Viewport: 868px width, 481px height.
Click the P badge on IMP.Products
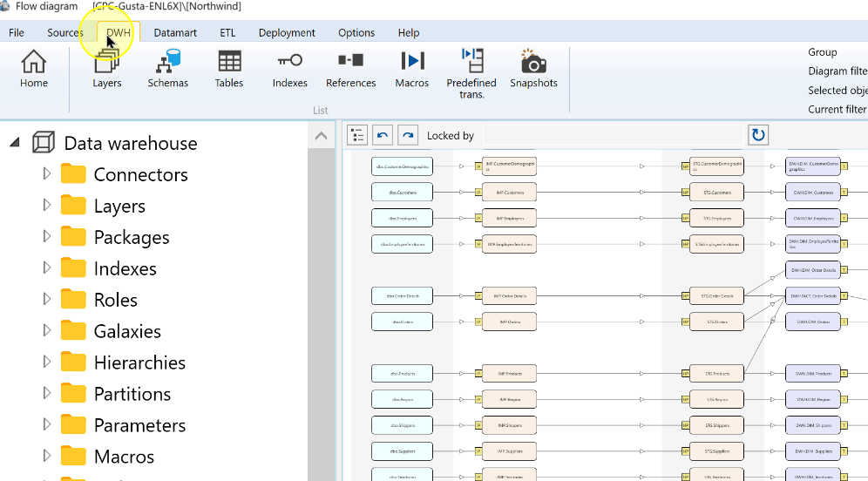tap(478, 374)
